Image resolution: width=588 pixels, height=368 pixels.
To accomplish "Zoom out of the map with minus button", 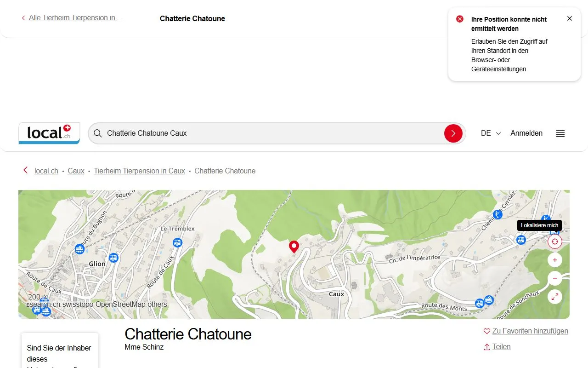I will 554,278.
